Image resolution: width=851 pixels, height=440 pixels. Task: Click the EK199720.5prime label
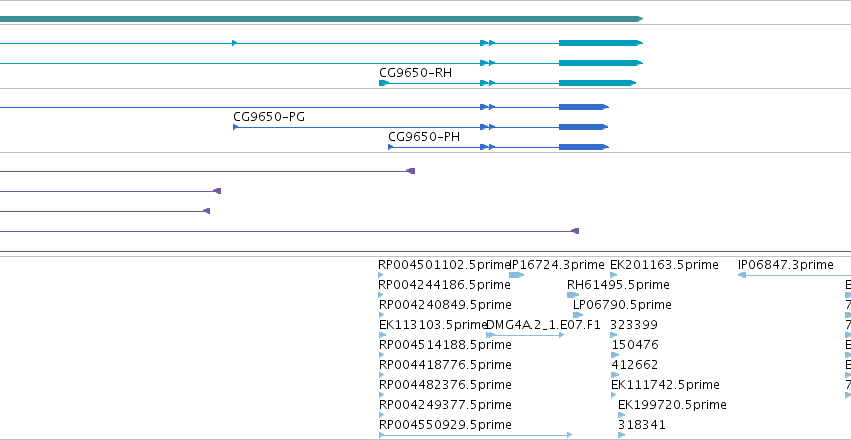672,405
